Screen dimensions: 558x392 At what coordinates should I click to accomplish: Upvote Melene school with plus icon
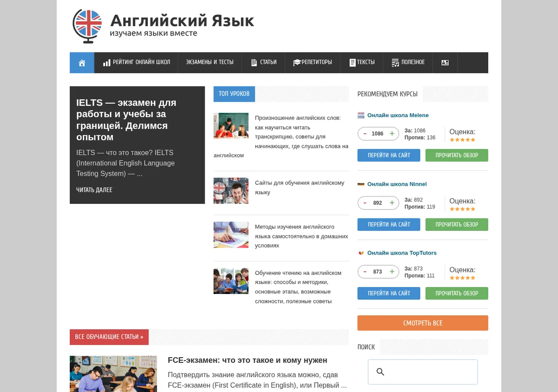pyautogui.click(x=392, y=134)
